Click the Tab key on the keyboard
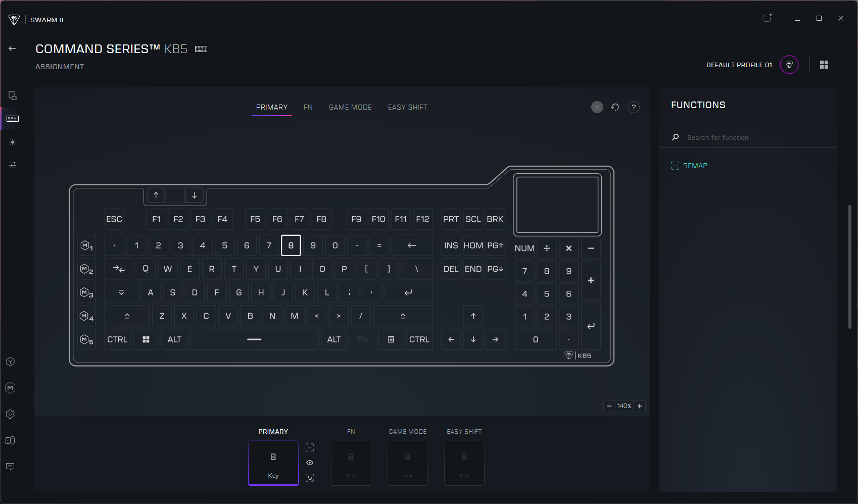 pyautogui.click(x=119, y=269)
